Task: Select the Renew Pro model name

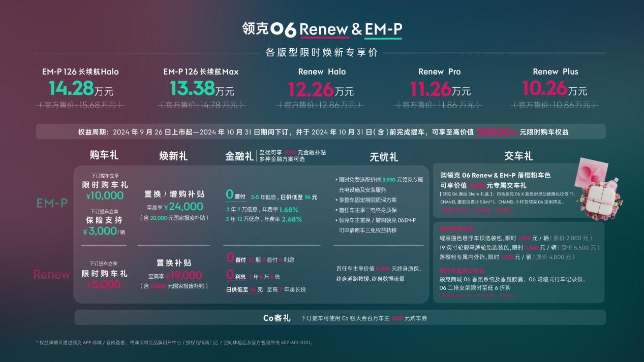Action: click(440, 72)
